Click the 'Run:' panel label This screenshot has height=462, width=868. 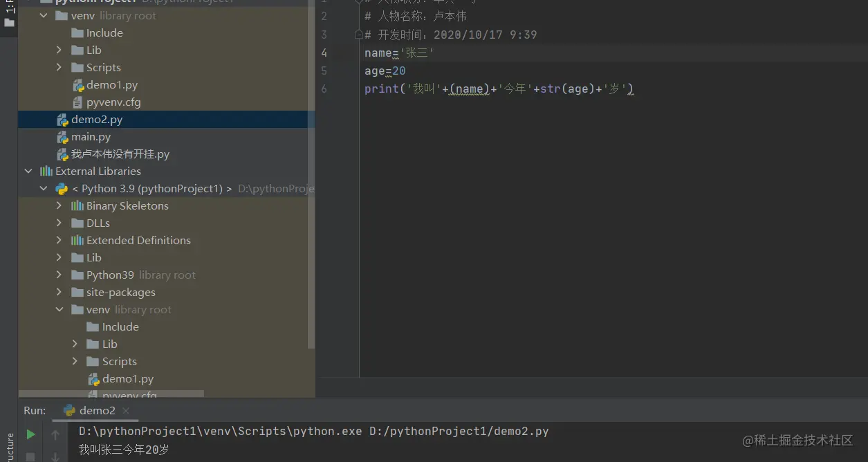pyautogui.click(x=35, y=410)
